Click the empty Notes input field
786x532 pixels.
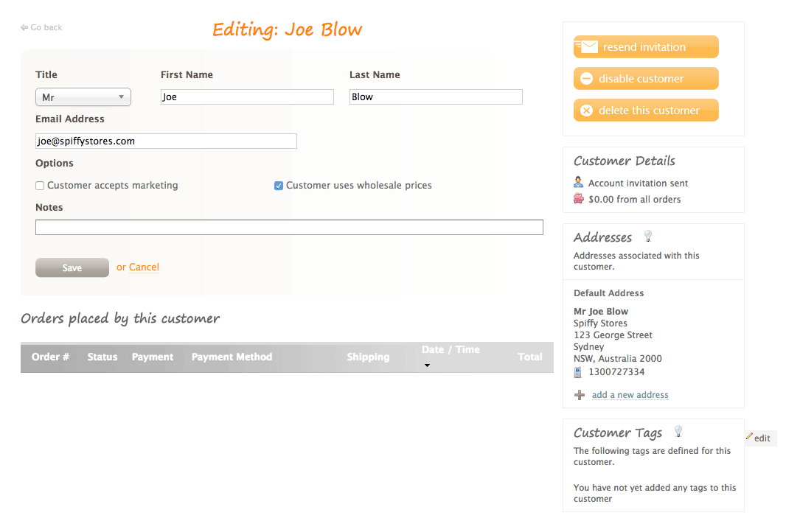point(289,228)
